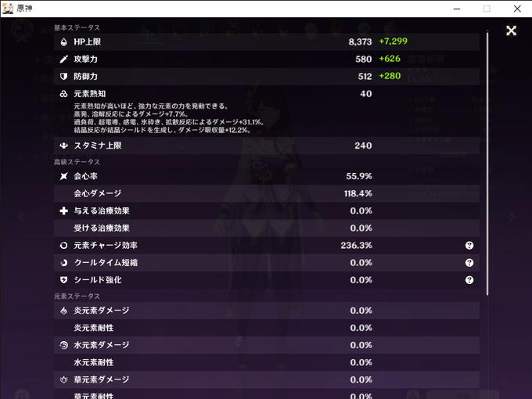The height and width of the screenshot is (399, 532).
Task: Select the HP上限 stat row
Action: tap(266, 42)
